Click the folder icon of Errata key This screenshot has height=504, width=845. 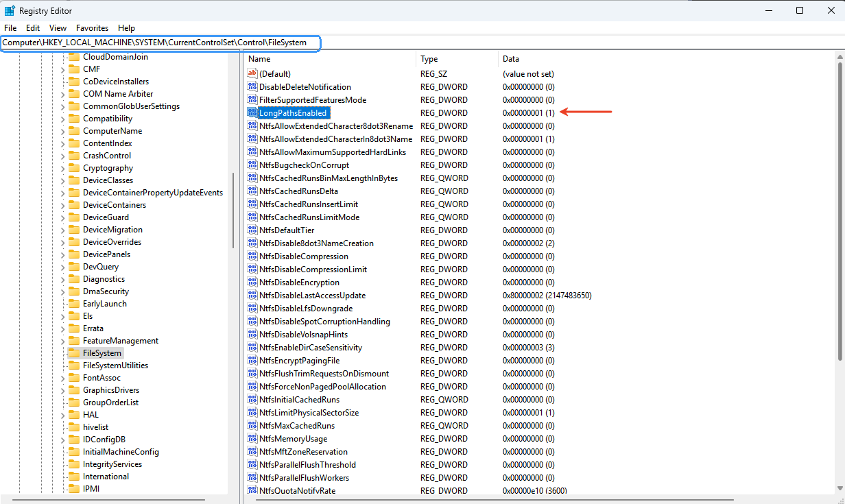(x=73, y=328)
